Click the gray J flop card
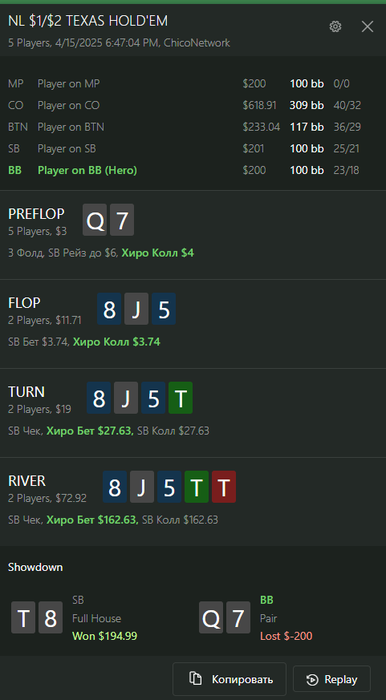 click(136, 309)
